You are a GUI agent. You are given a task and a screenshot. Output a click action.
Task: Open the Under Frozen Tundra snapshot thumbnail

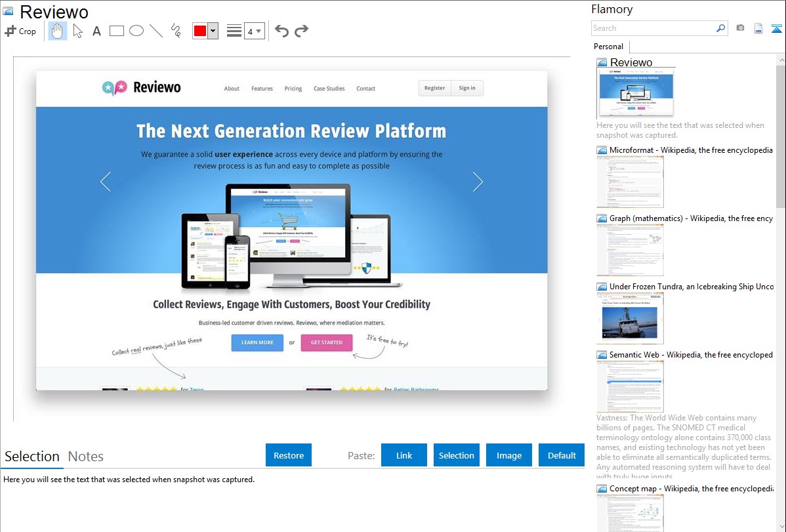[630, 318]
